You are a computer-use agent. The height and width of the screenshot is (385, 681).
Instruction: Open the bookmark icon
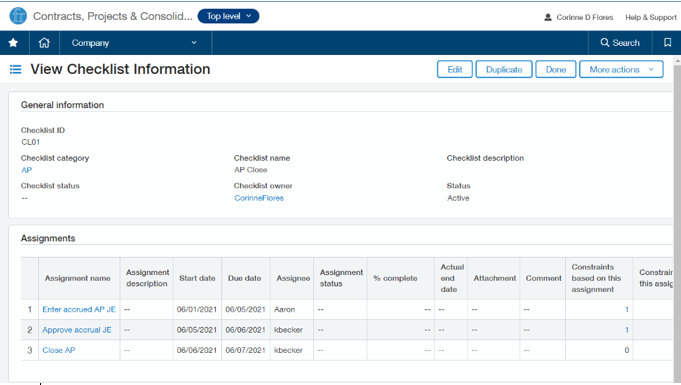tap(668, 43)
